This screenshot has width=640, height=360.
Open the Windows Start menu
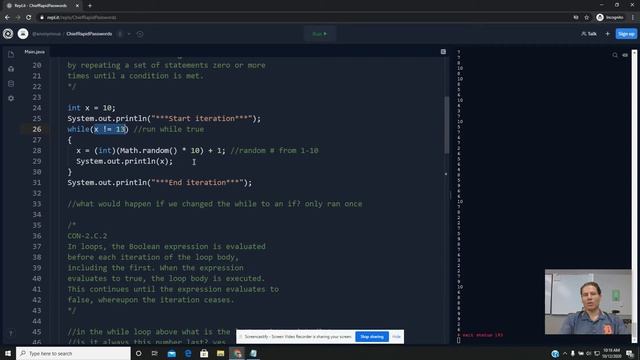(8, 353)
